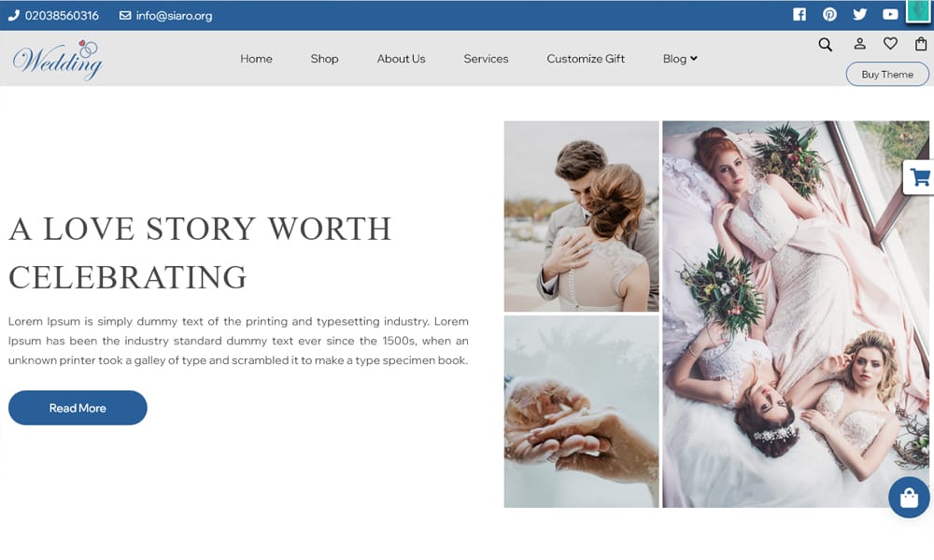Viewport: 934px width, 560px height.
Task: Click the Buy Theme button
Action: click(886, 75)
